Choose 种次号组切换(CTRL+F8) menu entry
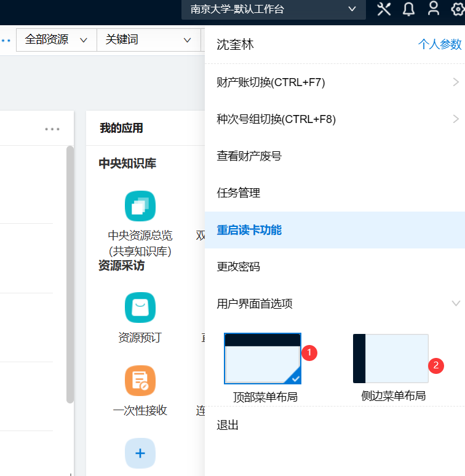This screenshot has width=465, height=476. [x=335, y=119]
